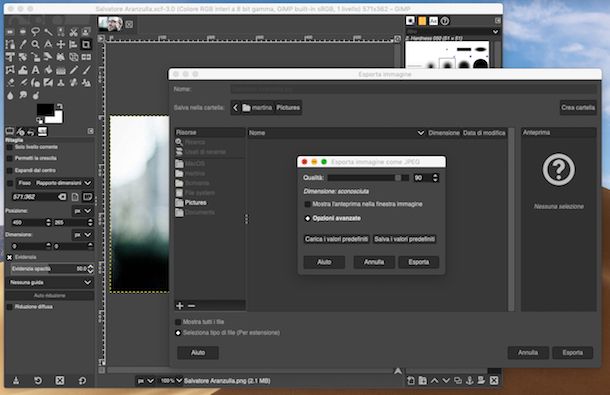Open Tool Options tab in toolbox dock

(x=10, y=132)
